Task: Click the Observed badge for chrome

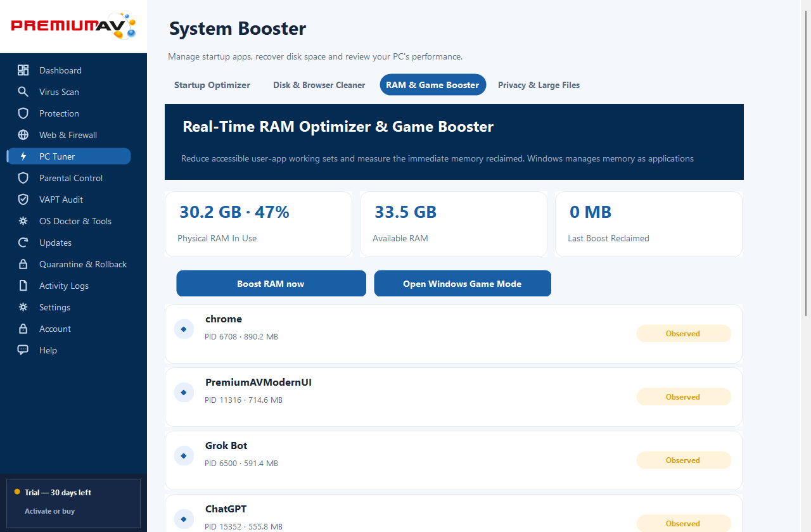Action: [684, 334]
